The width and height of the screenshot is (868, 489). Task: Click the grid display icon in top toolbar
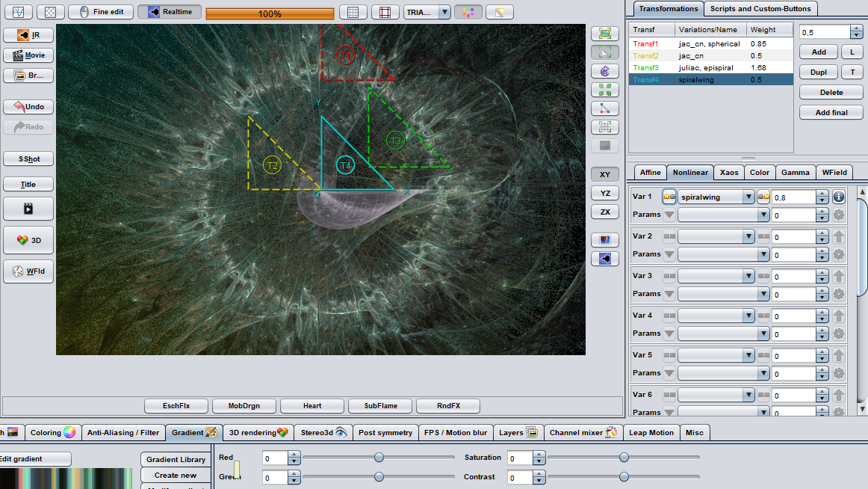coord(353,13)
